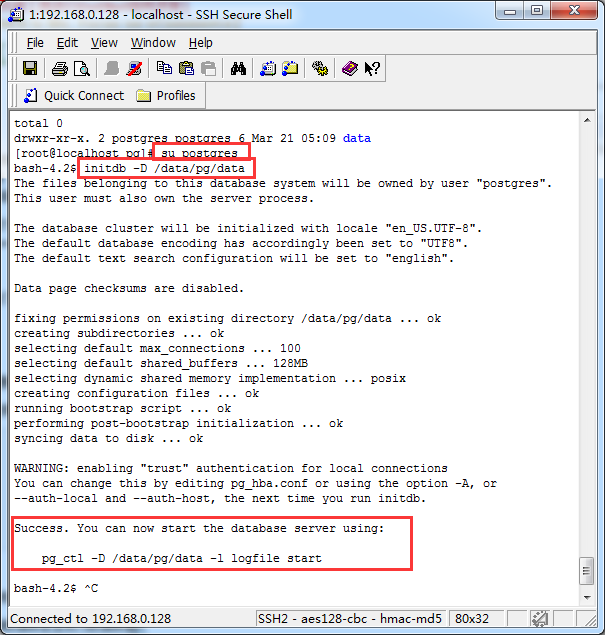Click the Paste toolbar icon
Viewport: 605px width, 635px height.
pos(186,68)
